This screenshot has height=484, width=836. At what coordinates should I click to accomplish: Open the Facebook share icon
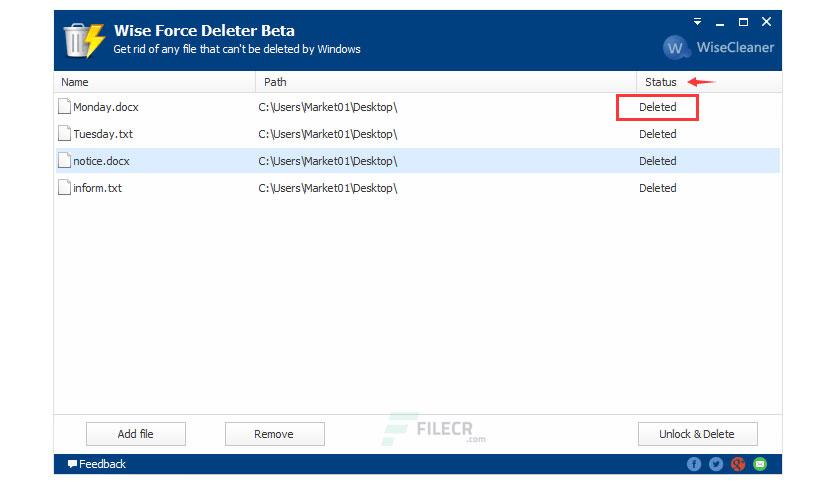[x=694, y=464]
